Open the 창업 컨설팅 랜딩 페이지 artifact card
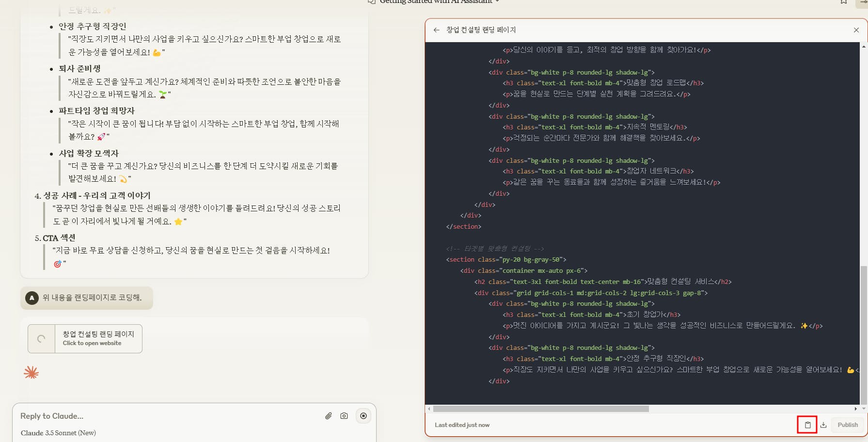868x442 pixels. coord(85,339)
